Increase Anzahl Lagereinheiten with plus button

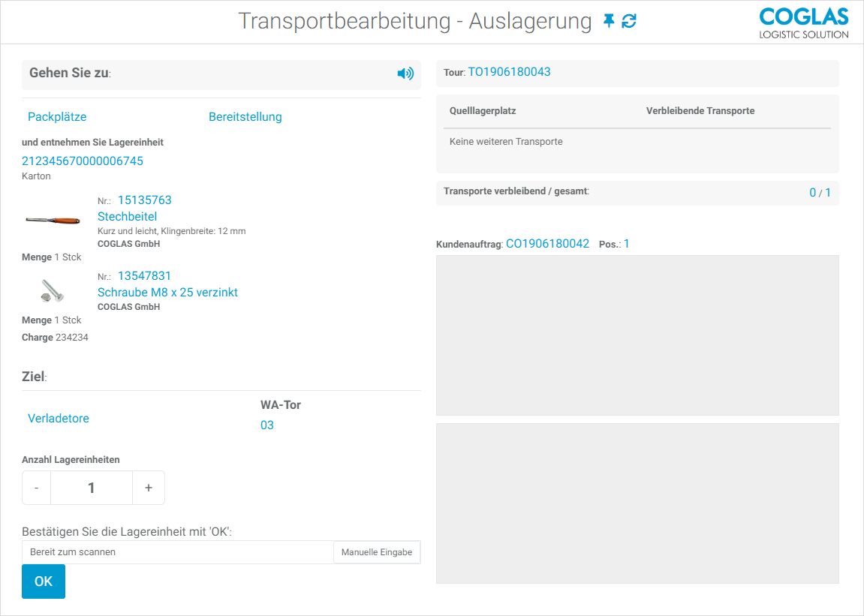coord(148,488)
